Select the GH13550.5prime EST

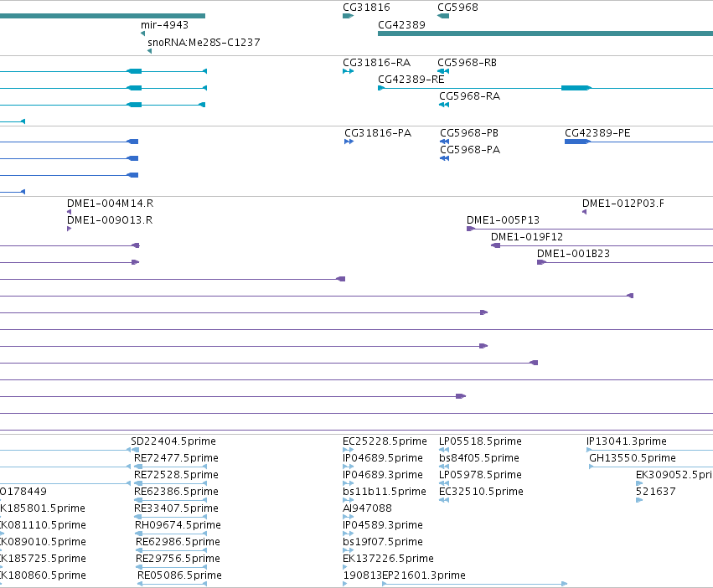pyautogui.click(x=632, y=458)
